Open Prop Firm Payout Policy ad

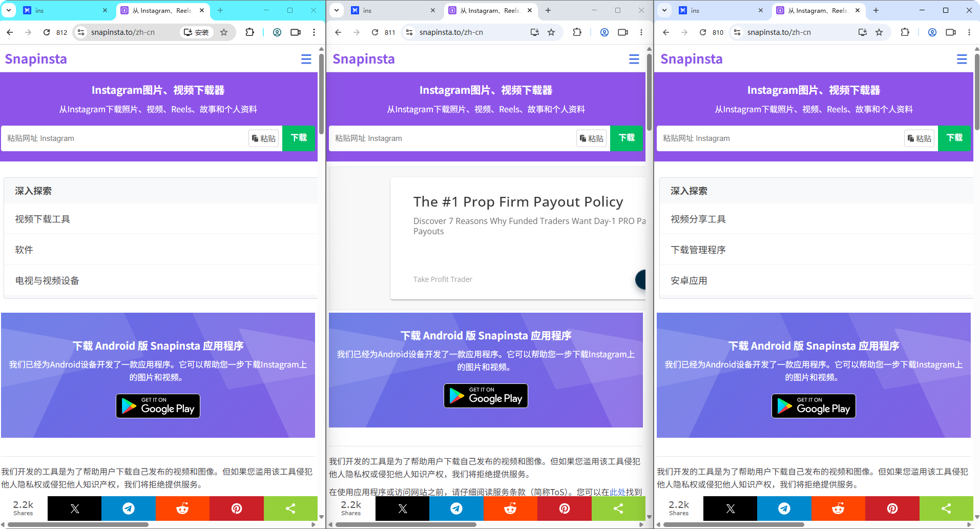(x=518, y=202)
